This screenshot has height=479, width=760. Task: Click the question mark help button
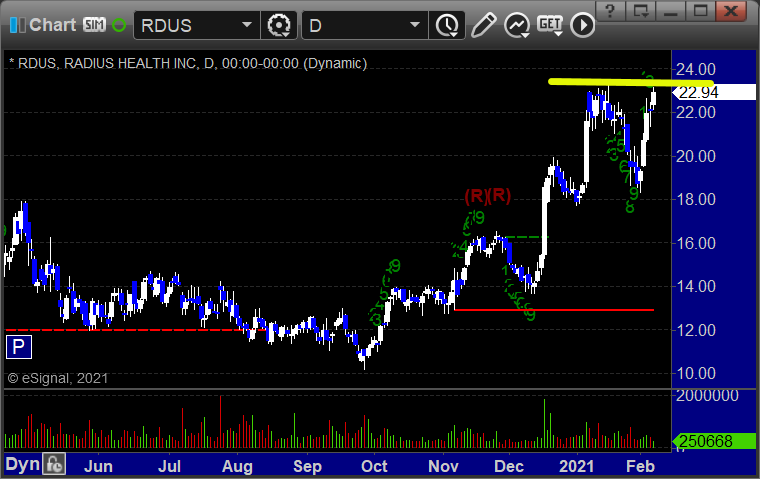(610, 11)
